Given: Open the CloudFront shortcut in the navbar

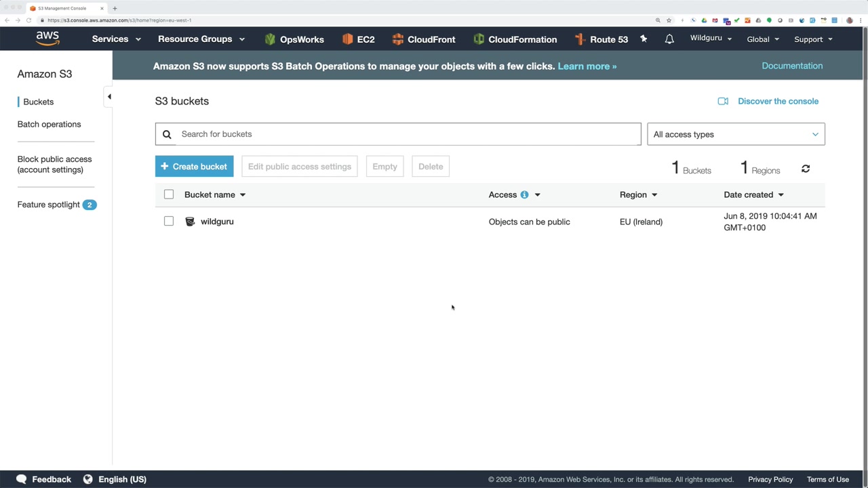Looking at the screenshot, I should click(423, 39).
